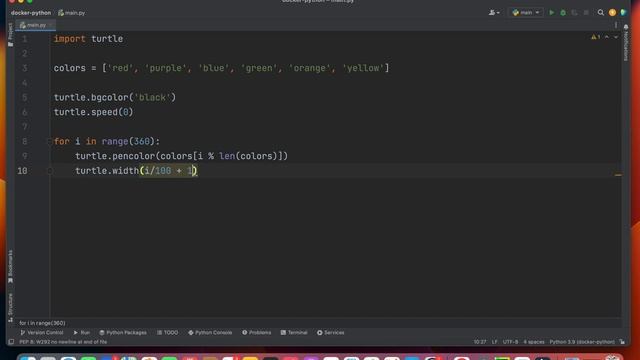
Task: Select the main.py editor tab
Action: (36, 25)
